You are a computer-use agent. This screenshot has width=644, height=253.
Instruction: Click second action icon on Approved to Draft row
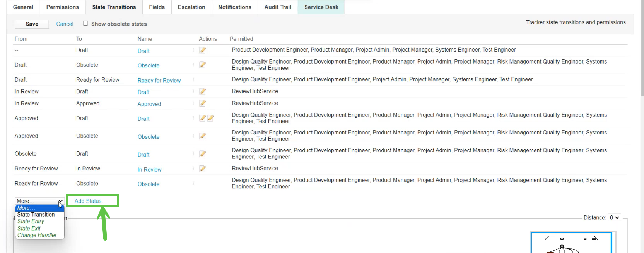210,118
